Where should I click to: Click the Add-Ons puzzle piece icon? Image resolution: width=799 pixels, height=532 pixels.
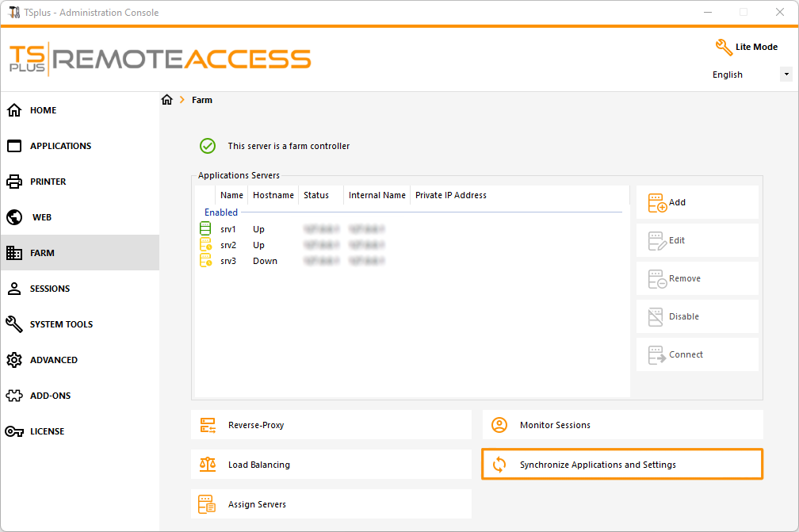click(x=14, y=396)
